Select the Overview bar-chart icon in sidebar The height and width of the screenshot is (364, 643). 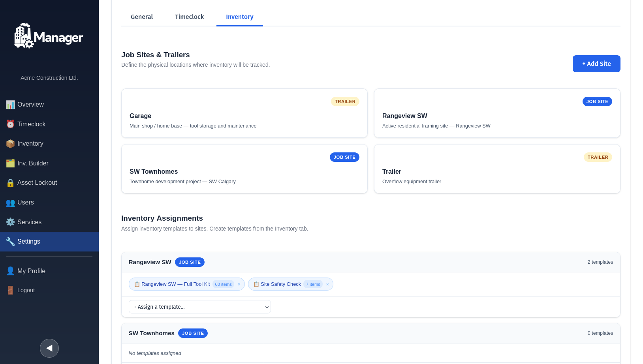[10, 104]
